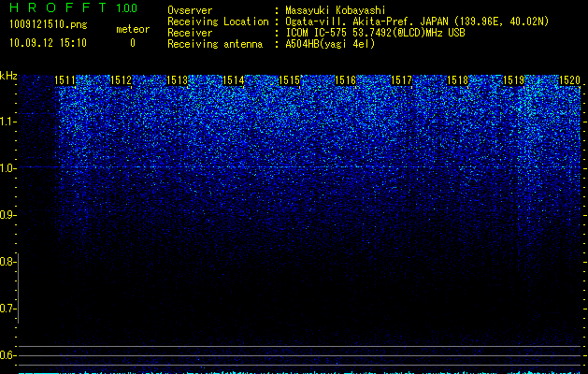This screenshot has width=588, height=374.
Task: Click the 1512 time marker
Action: click(x=122, y=80)
